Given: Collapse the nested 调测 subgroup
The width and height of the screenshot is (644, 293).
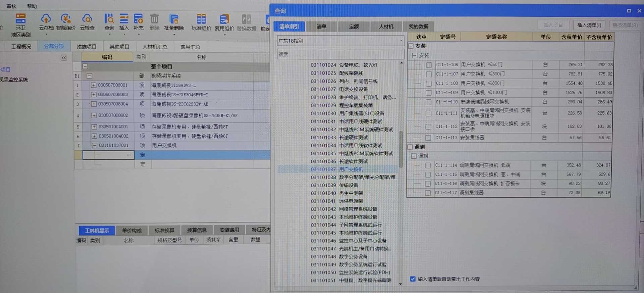Looking at the screenshot, I should pos(414,156).
